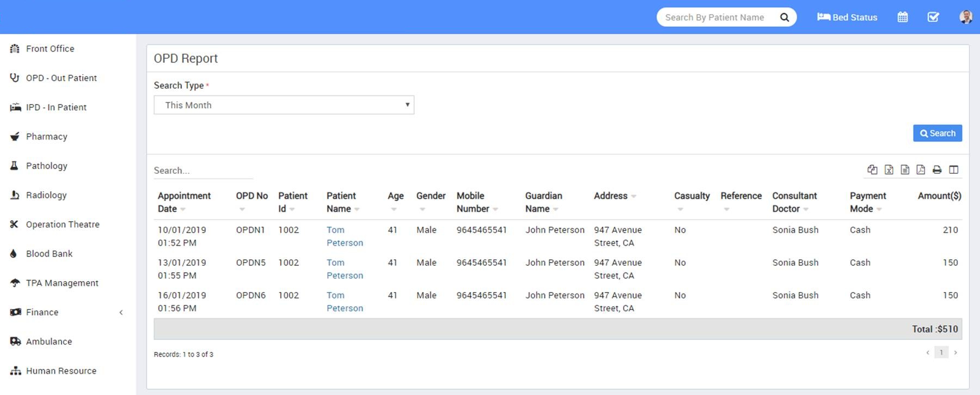The width and height of the screenshot is (980, 395).
Task: Open the task checklist icon
Action: pos(933,17)
